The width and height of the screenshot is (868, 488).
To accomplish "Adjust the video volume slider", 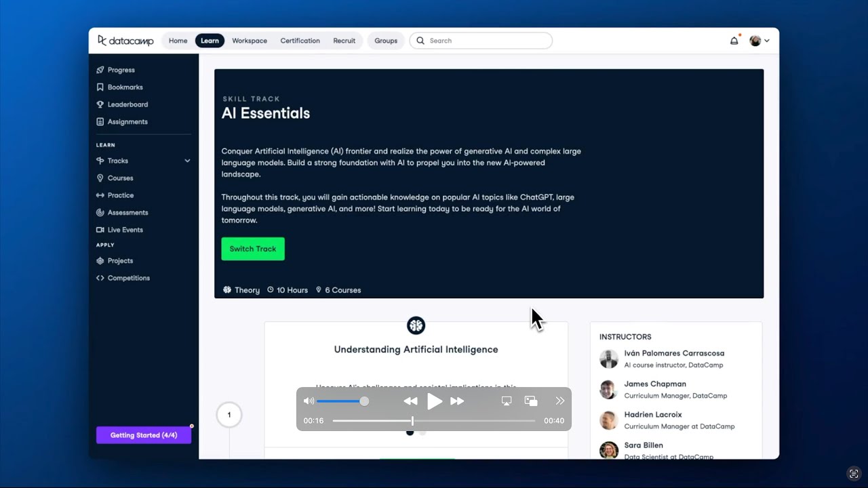I will click(342, 401).
